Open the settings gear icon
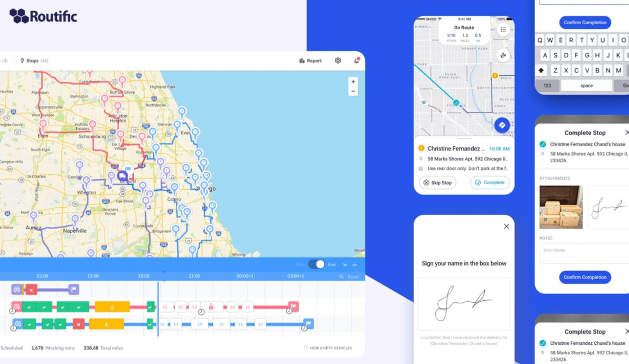This screenshot has width=629, height=364. (338, 60)
